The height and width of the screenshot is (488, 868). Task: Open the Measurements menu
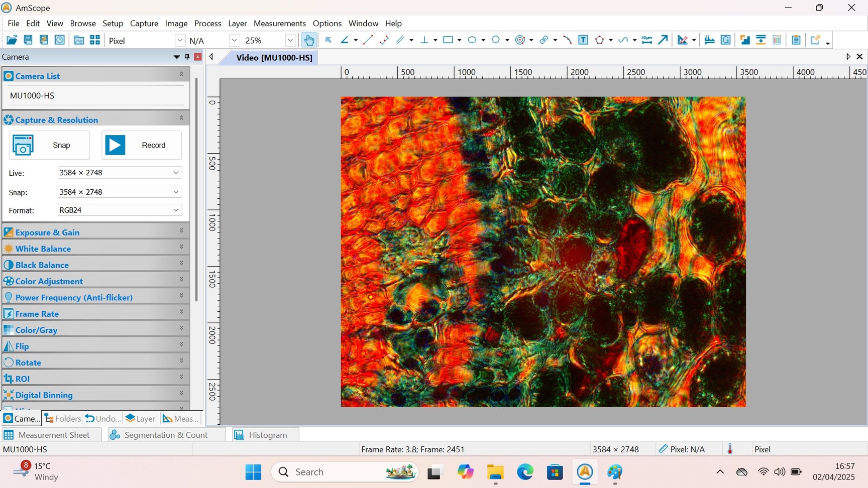pyautogui.click(x=279, y=23)
